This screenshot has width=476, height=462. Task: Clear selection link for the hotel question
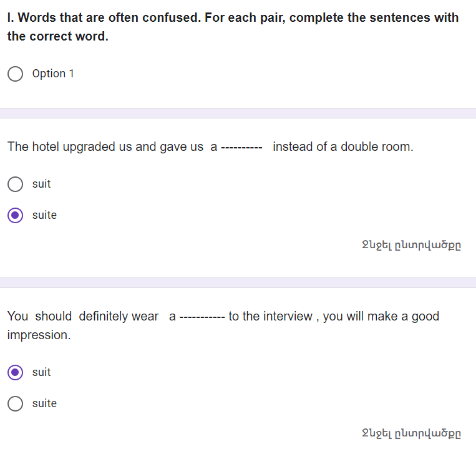point(412,245)
